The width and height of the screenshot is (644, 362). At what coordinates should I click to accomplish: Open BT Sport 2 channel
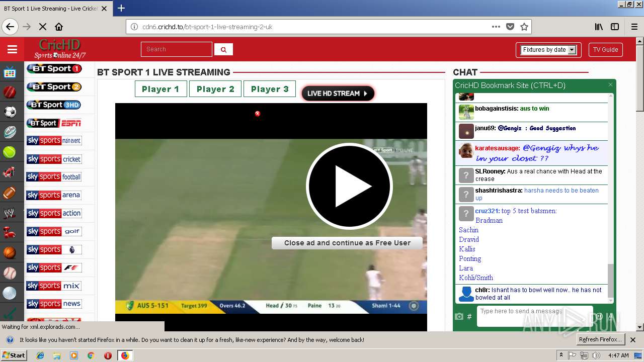pyautogui.click(x=54, y=86)
